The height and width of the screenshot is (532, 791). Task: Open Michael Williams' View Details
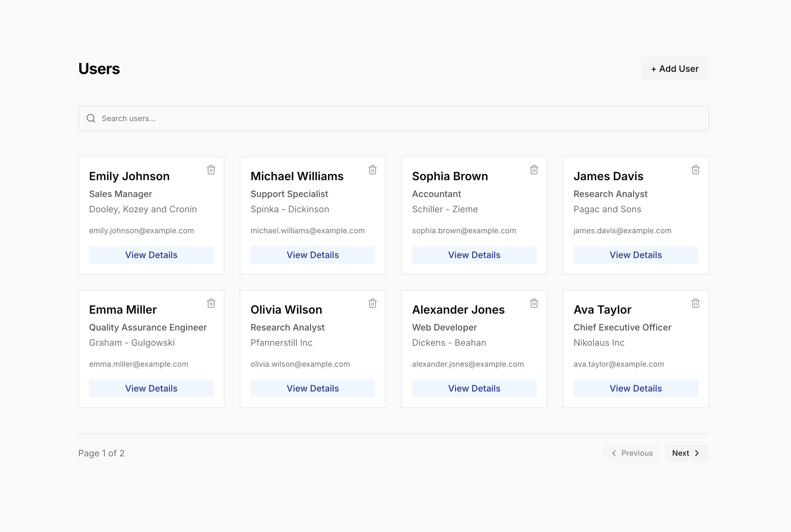(x=313, y=255)
